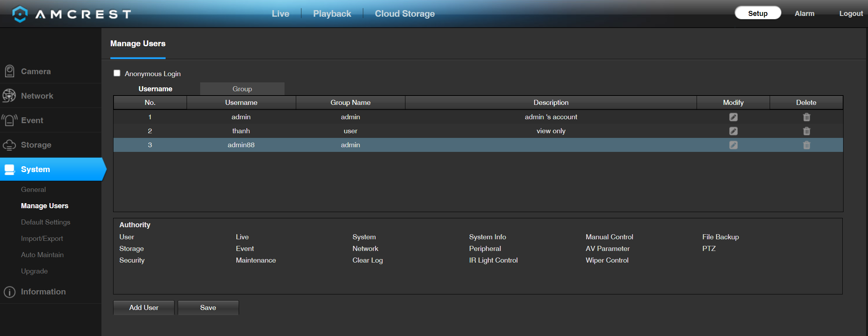Click the trash icon for admin88 user
This screenshot has height=336, width=868.
point(807,145)
